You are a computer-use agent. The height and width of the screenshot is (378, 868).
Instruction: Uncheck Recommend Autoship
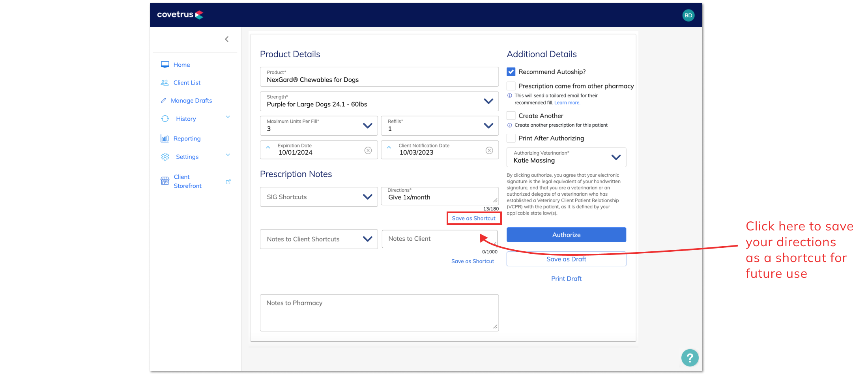511,72
